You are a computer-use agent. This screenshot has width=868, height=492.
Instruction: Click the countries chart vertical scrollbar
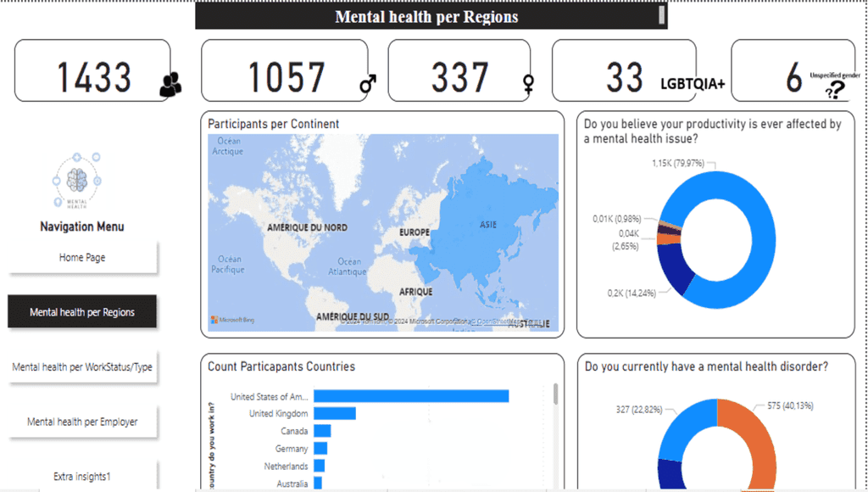pos(555,394)
